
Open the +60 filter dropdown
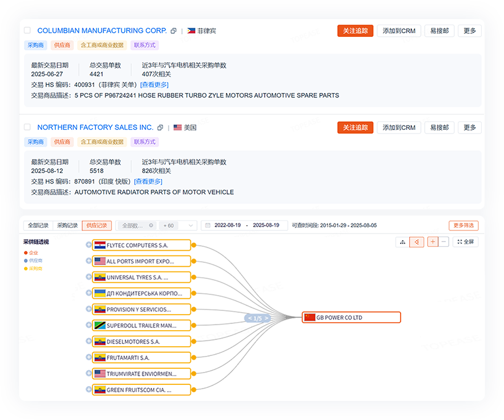coord(178,225)
